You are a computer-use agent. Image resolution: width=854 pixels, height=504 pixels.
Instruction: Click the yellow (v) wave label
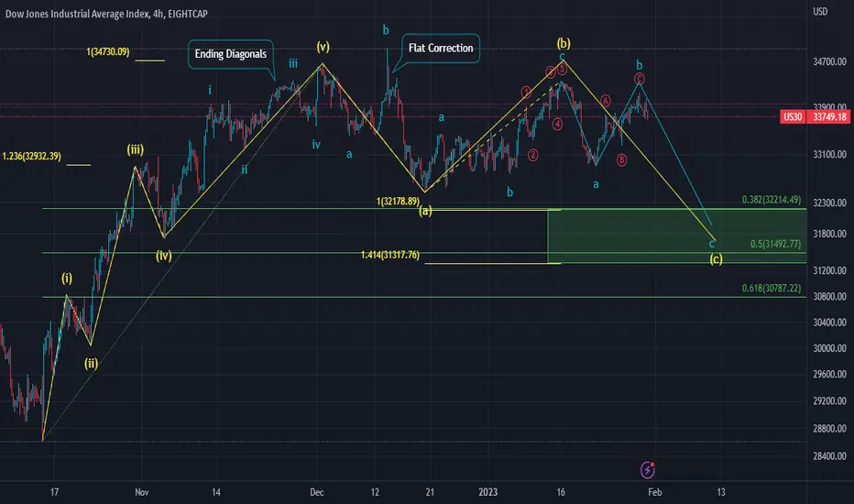pos(323,47)
